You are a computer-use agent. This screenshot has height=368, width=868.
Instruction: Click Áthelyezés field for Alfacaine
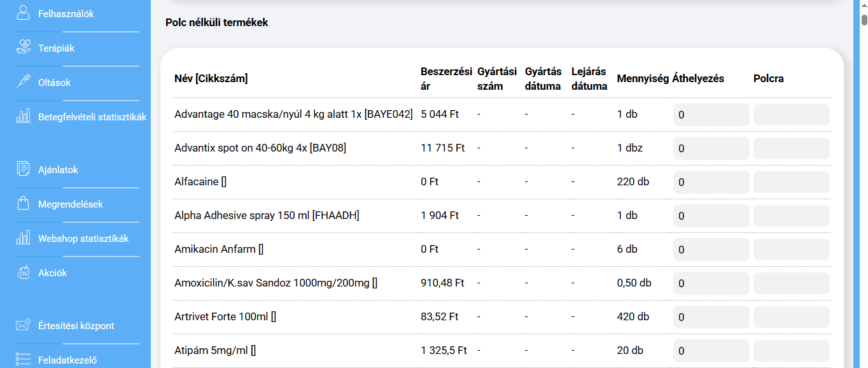tap(711, 182)
